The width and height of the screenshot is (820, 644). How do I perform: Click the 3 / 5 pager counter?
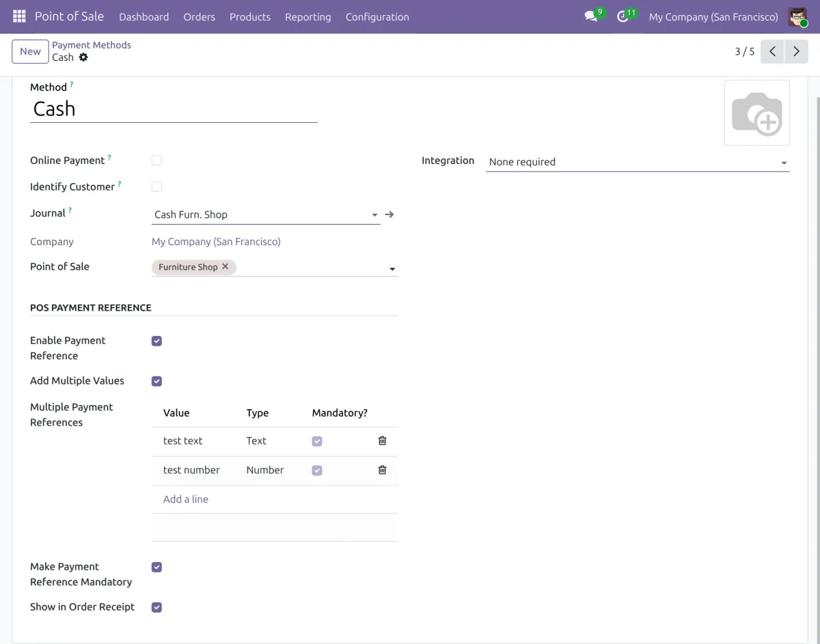tap(745, 51)
